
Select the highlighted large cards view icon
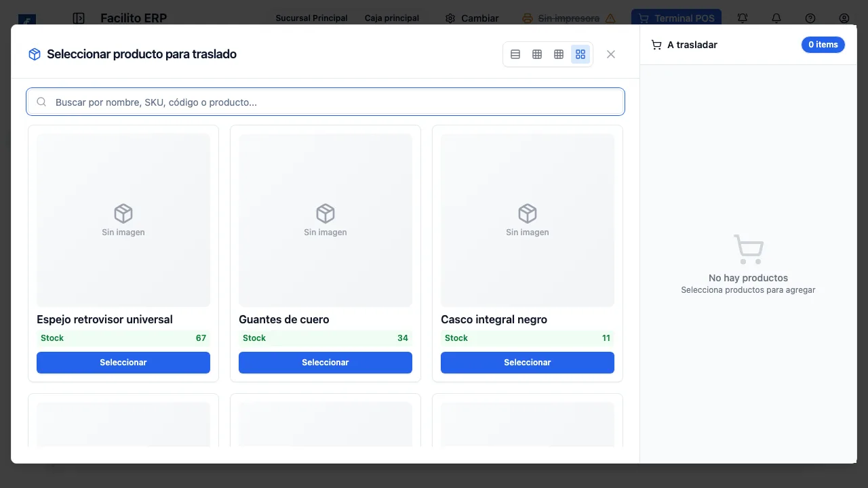(x=580, y=54)
